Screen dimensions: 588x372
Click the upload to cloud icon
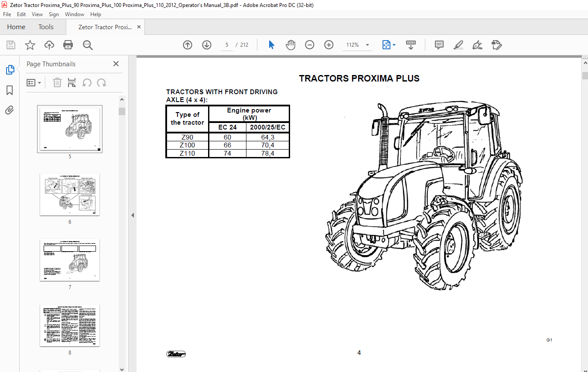click(49, 45)
